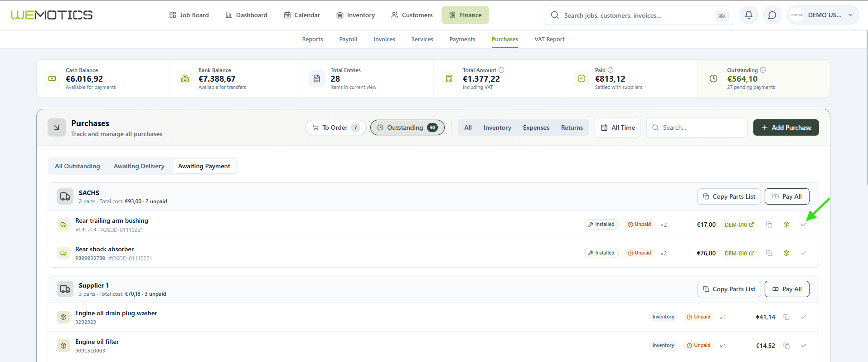Toggle the Outstanding filter pill

[407, 127]
